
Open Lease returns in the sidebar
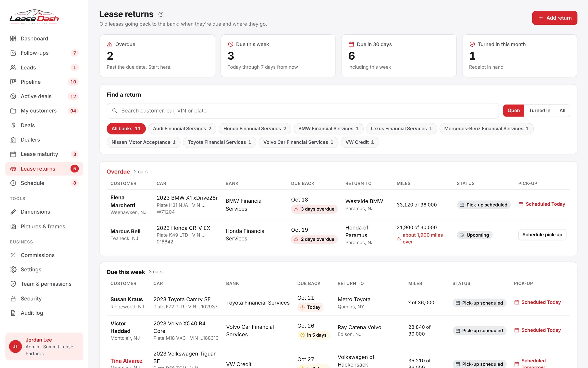pos(44,169)
